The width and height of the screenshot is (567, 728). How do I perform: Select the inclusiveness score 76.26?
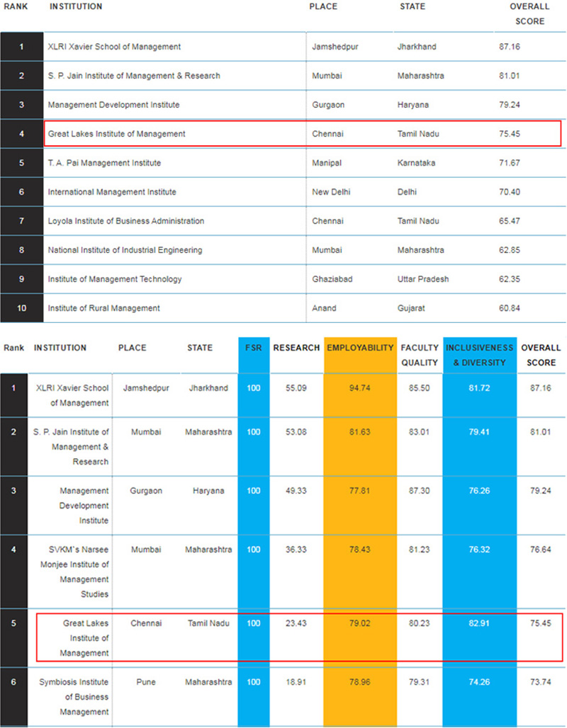479,491
